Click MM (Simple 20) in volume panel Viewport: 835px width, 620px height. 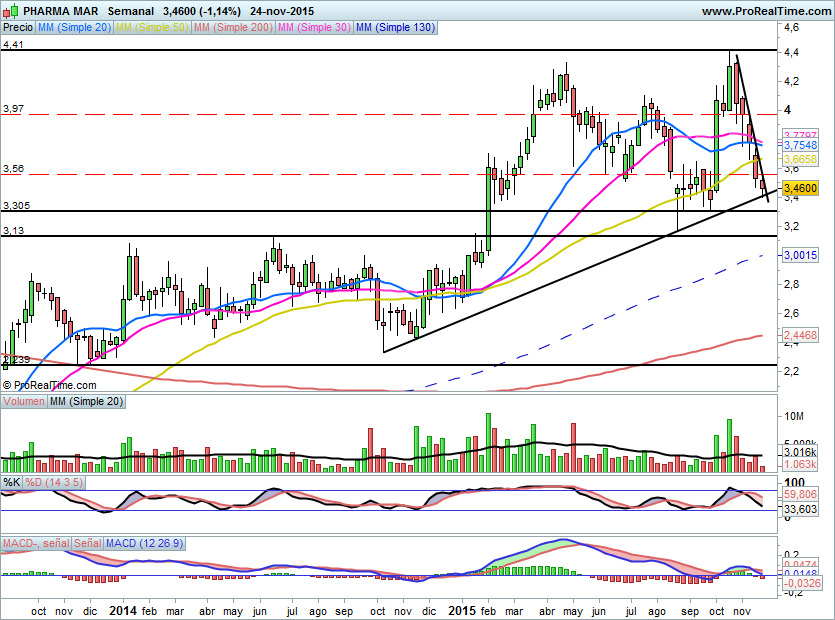click(x=85, y=402)
